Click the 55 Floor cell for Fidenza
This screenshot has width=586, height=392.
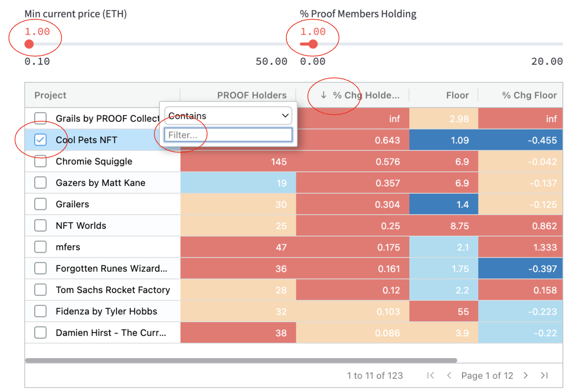point(444,311)
